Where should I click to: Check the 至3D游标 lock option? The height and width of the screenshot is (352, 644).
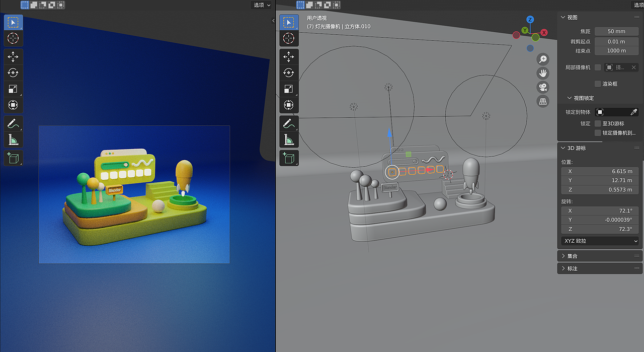[x=598, y=123]
